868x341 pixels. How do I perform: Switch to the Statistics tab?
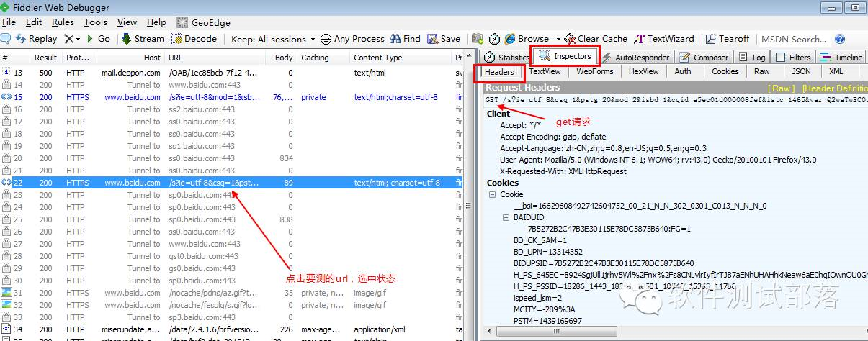[x=507, y=58]
